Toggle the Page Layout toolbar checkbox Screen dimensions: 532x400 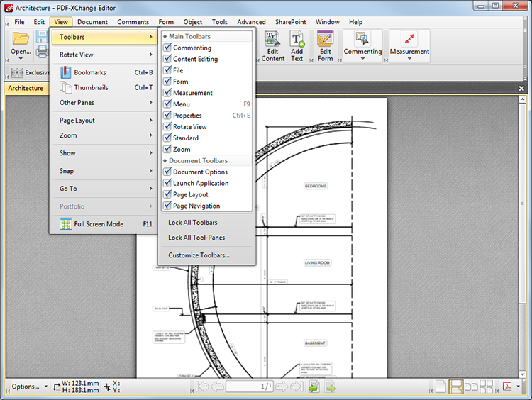[167, 194]
